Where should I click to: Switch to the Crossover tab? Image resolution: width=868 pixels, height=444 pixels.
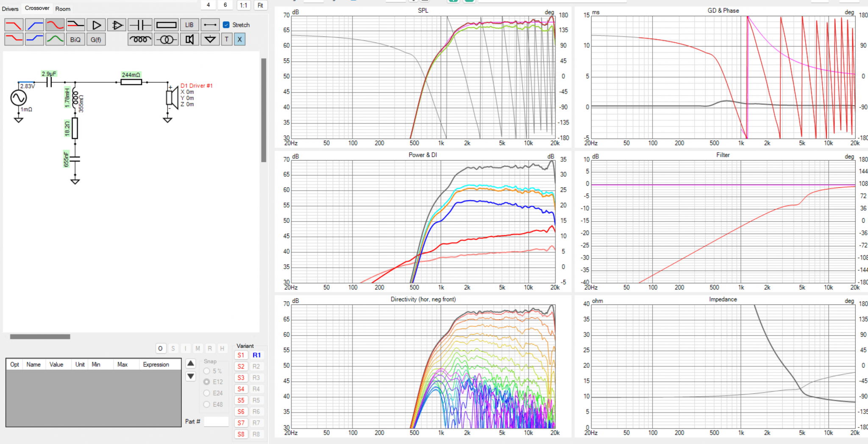tap(37, 8)
